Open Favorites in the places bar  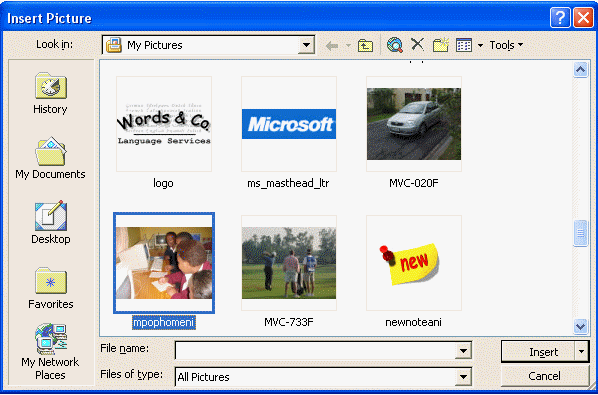click(51, 288)
